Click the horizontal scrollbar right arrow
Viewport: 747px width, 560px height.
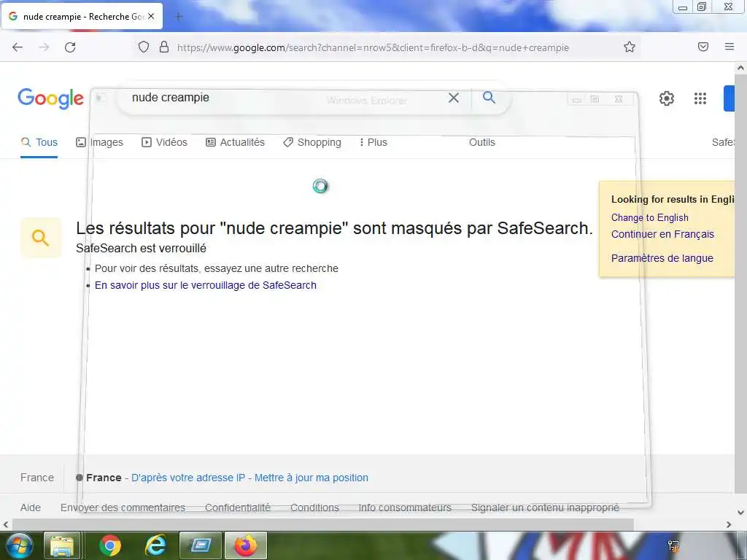pyautogui.click(x=729, y=525)
